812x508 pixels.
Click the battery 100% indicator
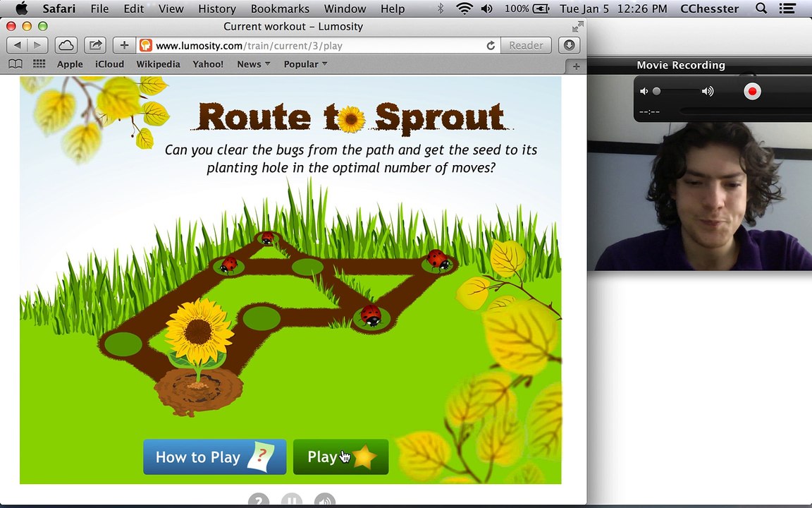click(526, 8)
